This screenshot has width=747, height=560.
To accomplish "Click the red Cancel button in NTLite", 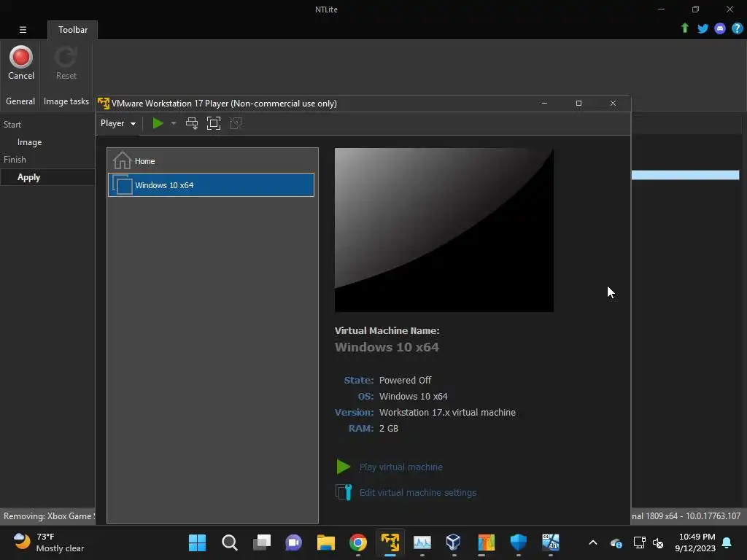I will coord(21,63).
